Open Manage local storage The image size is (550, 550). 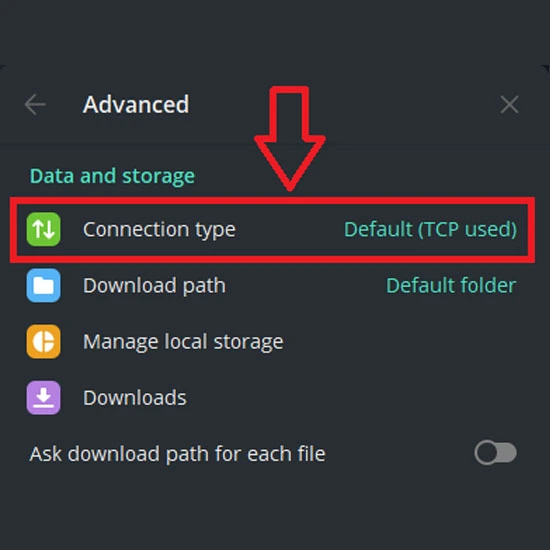(x=272, y=341)
